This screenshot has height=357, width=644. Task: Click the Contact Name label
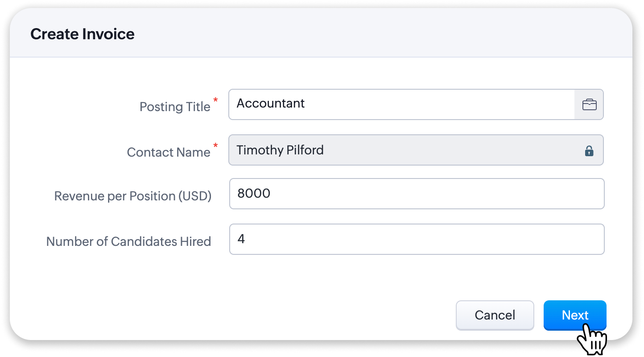click(168, 152)
